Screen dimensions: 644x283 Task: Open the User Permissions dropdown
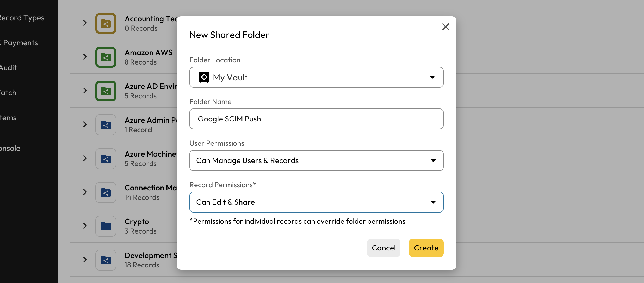(316, 160)
